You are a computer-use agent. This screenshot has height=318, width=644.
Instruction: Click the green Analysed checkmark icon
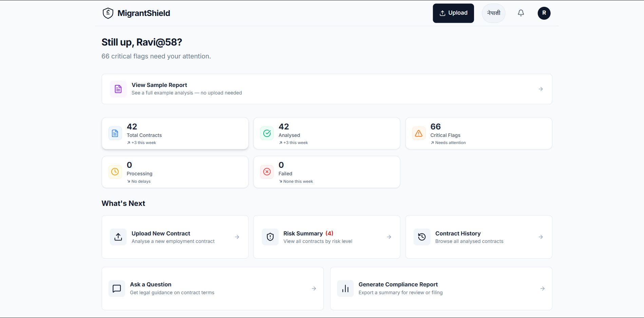[267, 133]
